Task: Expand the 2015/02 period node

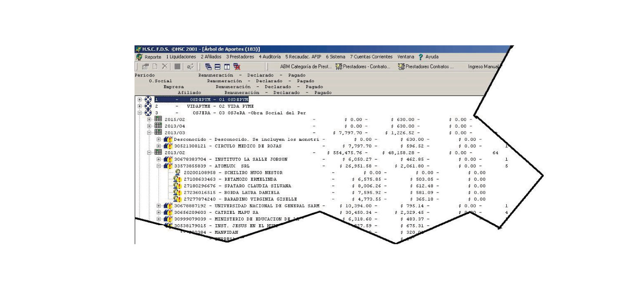Action: coord(149,119)
